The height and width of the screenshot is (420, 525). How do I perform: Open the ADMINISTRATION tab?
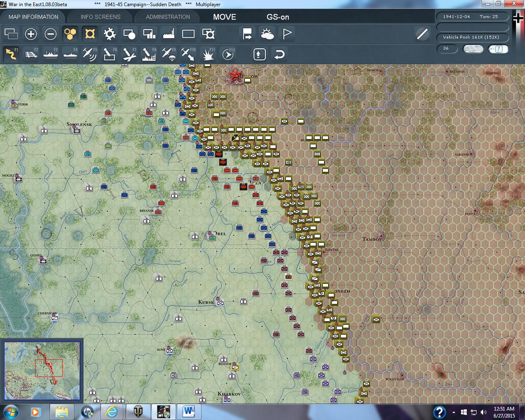pyautogui.click(x=168, y=17)
